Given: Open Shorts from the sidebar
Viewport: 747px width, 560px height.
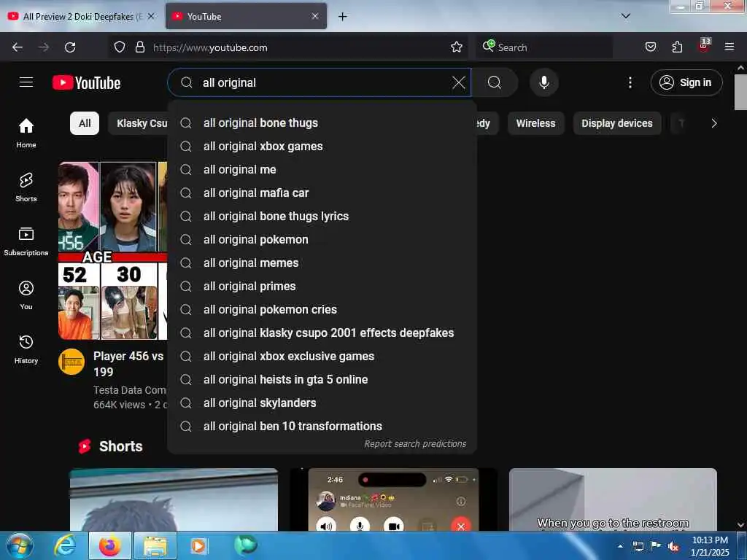Looking at the screenshot, I should click(x=26, y=187).
